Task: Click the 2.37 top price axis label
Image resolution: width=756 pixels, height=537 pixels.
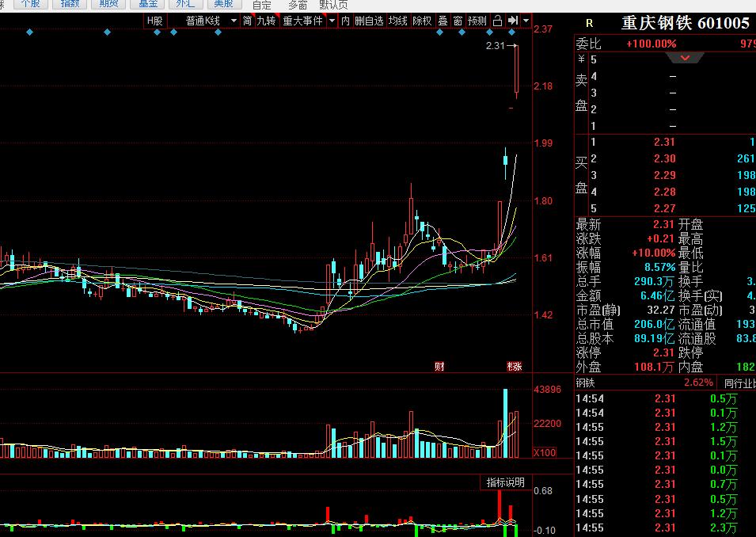Action: click(543, 29)
